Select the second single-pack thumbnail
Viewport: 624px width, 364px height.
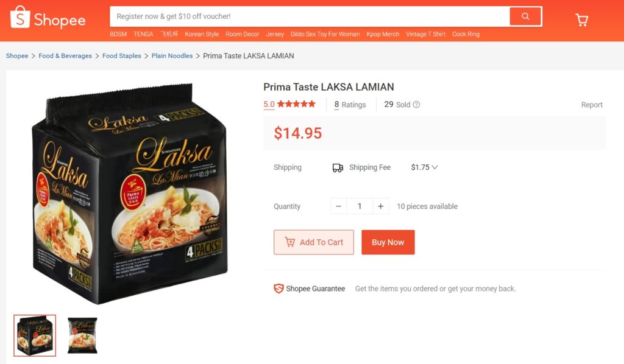click(82, 335)
